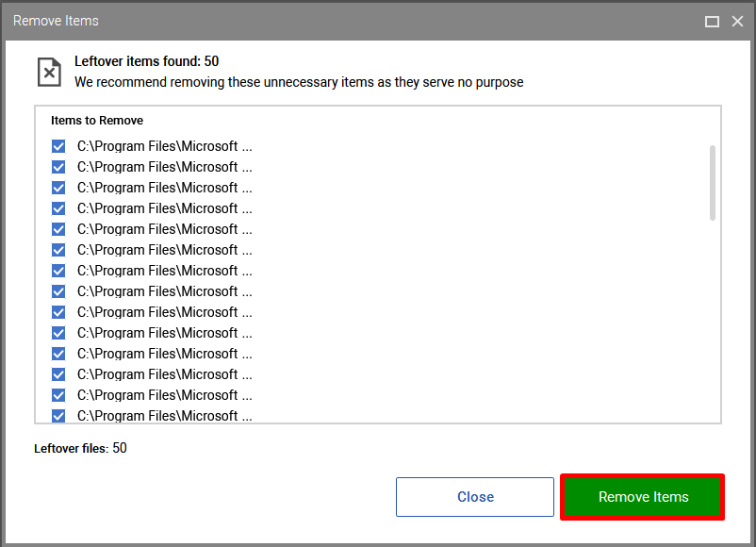Close the dialog with the X icon
Viewport: 756px width, 547px height.
click(x=737, y=22)
